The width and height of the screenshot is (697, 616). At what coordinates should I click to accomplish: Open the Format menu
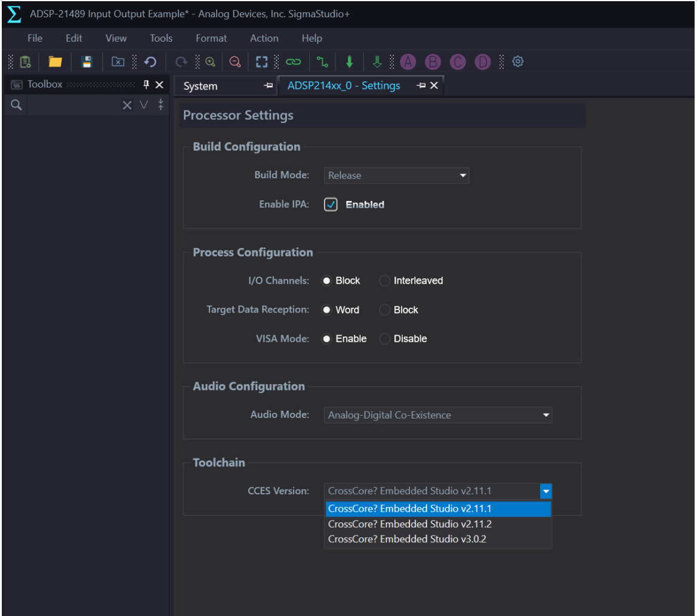pyautogui.click(x=211, y=38)
